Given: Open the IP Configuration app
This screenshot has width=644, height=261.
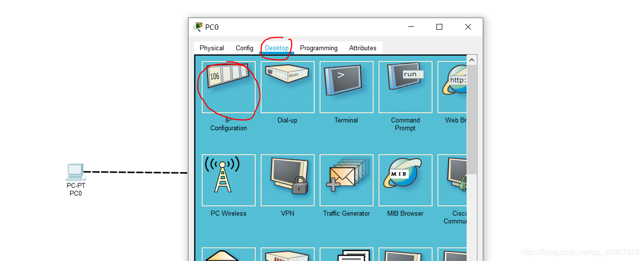Looking at the screenshot, I should [228, 87].
